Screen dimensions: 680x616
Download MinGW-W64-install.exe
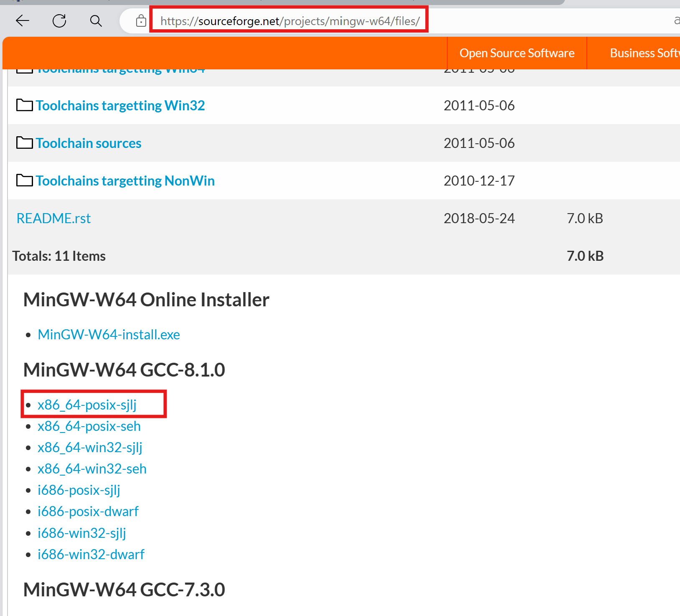(109, 334)
